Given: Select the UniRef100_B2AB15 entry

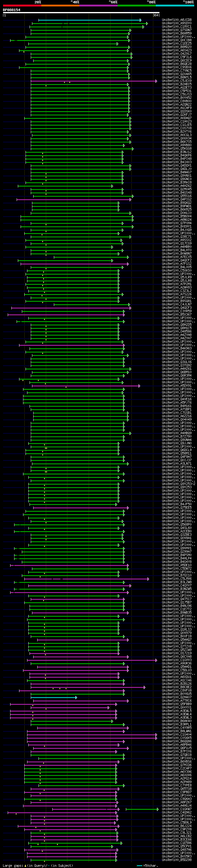Looking at the screenshot, I should (x=177, y=85).
